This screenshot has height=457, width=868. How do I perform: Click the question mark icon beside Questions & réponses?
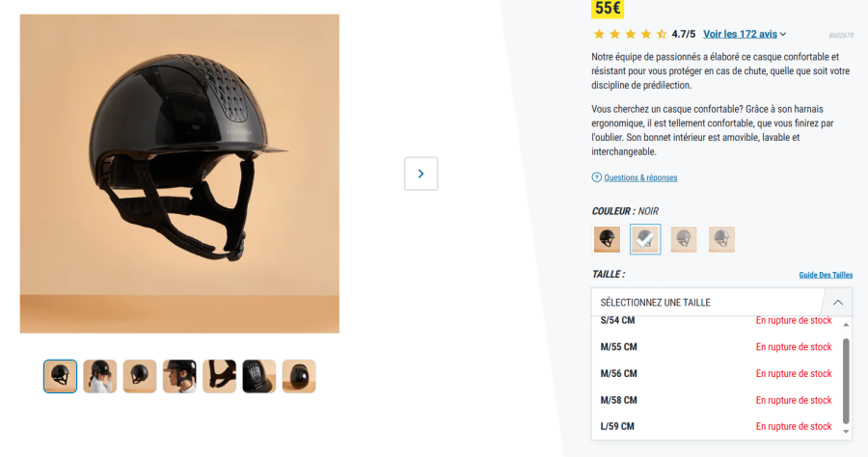(x=596, y=177)
